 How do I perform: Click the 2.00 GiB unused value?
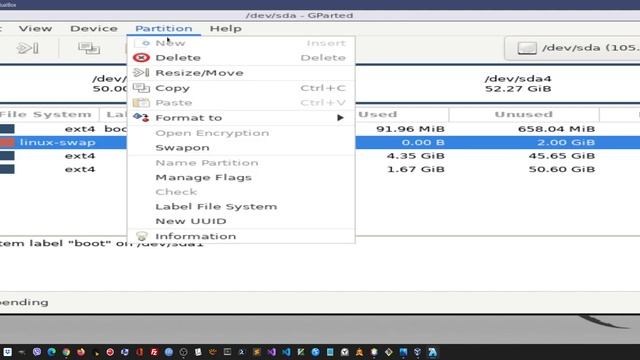pos(566,142)
